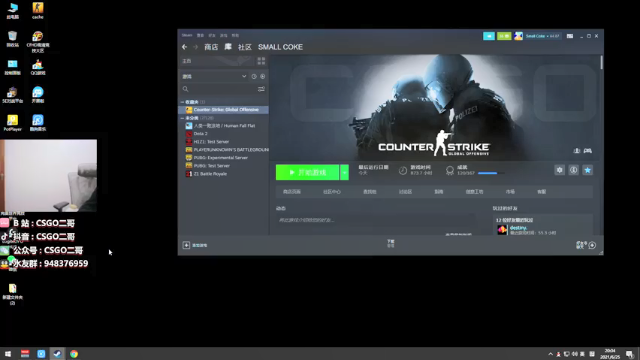This screenshot has height=360, width=640.
Task: Expand the games category dropdown in the library sidebar
Action: click(x=244, y=76)
